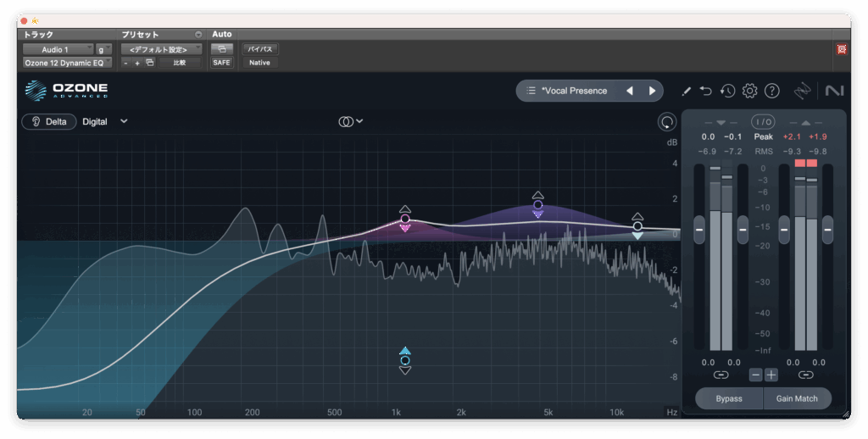Click the left input gain slider handle
This screenshot has width=868, height=439.
click(x=699, y=228)
